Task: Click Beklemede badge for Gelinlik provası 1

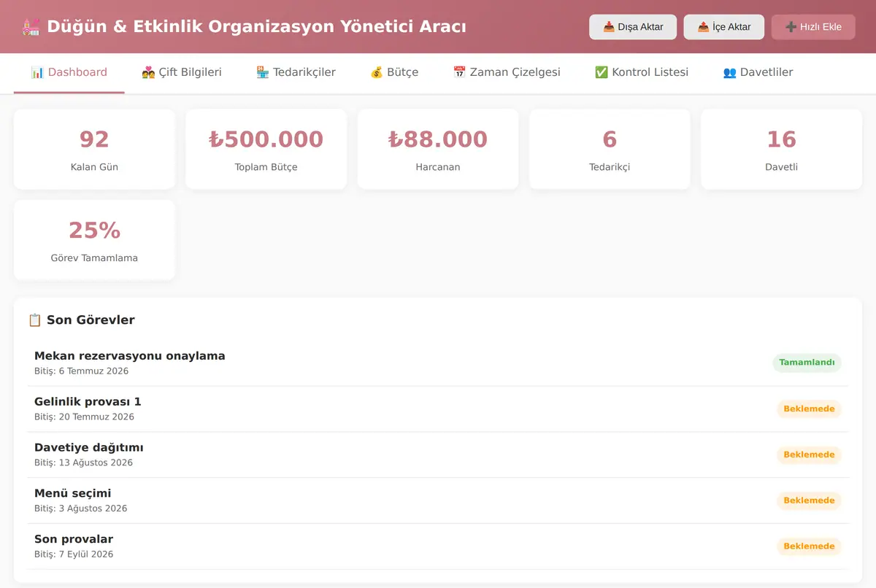Action: coord(809,409)
